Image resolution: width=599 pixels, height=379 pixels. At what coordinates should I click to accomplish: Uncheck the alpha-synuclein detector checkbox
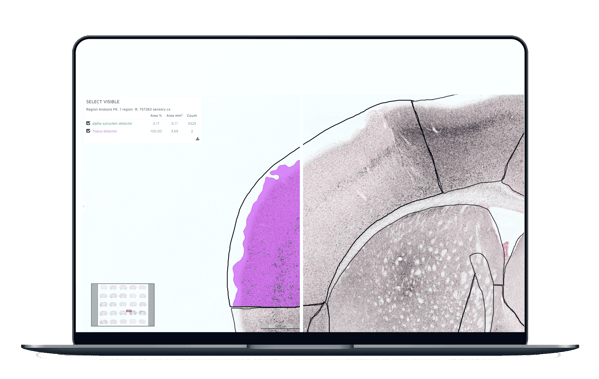tap(88, 123)
